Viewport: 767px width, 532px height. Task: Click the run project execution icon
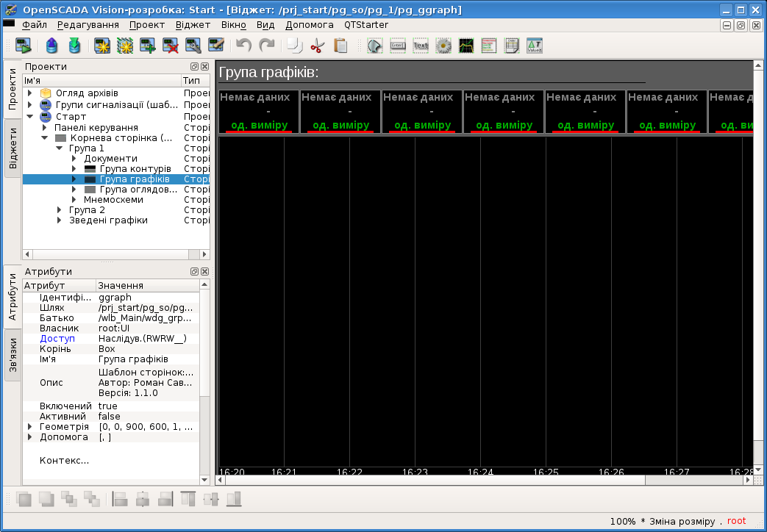(x=23, y=46)
